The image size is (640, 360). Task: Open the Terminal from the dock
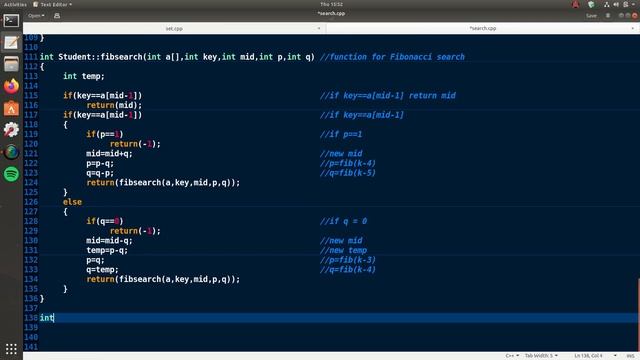coord(11,20)
